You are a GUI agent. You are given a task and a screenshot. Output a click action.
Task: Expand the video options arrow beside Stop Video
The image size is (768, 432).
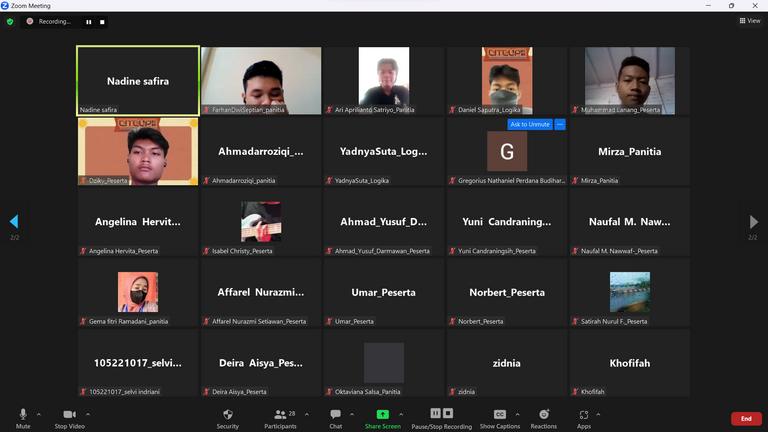[x=88, y=414]
